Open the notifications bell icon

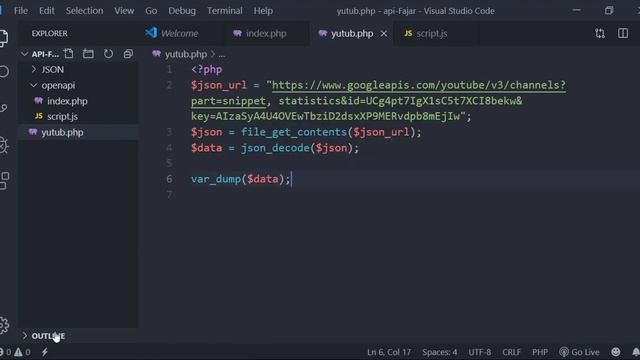636,352
